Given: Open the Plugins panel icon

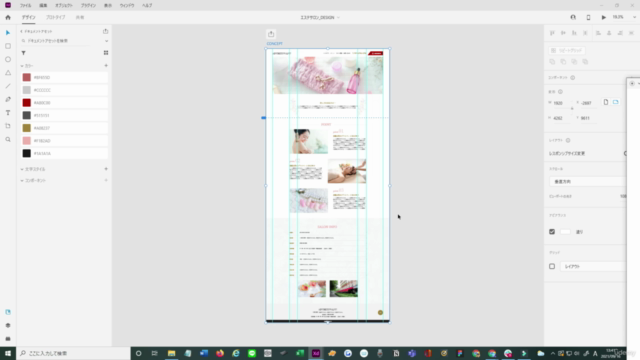Looking at the screenshot, I should pos(8,339).
